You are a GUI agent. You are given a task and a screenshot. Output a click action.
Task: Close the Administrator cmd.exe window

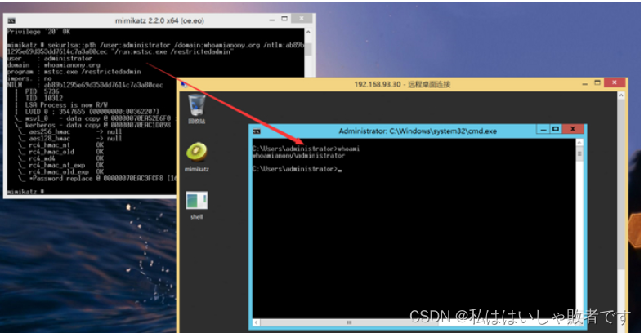coord(573,129)
